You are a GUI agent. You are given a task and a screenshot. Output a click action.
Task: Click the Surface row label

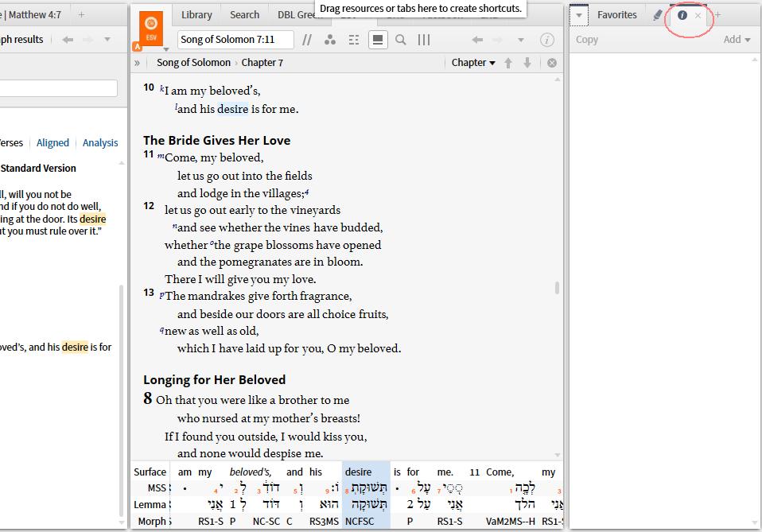[x=150, y=472]
